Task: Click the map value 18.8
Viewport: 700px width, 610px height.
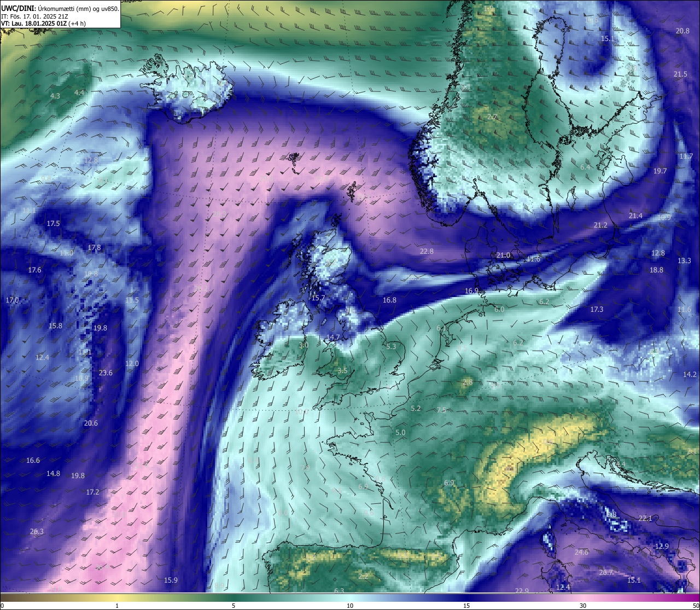Action: click(x=656, y=270)
